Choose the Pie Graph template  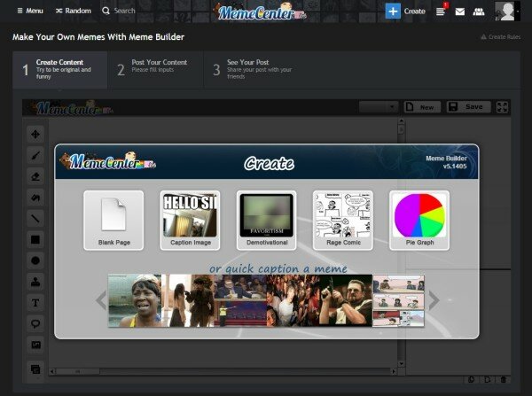pyautogui.click(x=419, y=220)
